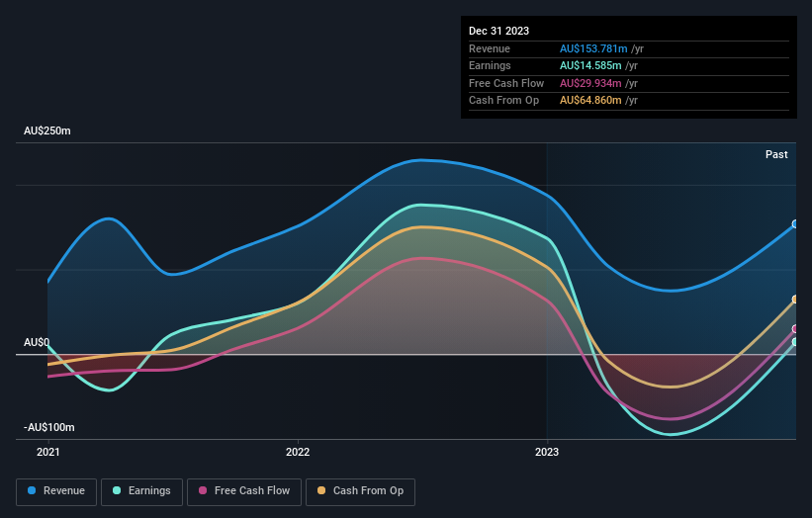Click the AU$153.781m revenue value

pyautogui.click(x=593, y=48)
